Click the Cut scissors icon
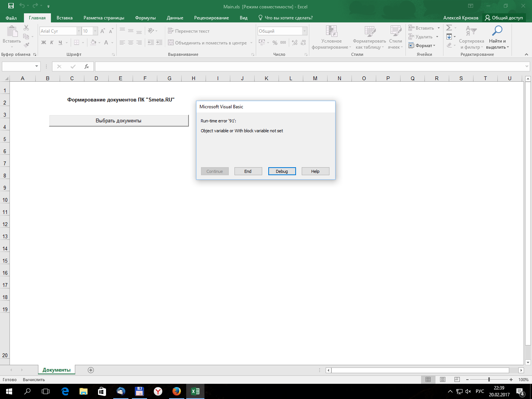This screenshot has width=532, height=399. (x=26, y=28)
